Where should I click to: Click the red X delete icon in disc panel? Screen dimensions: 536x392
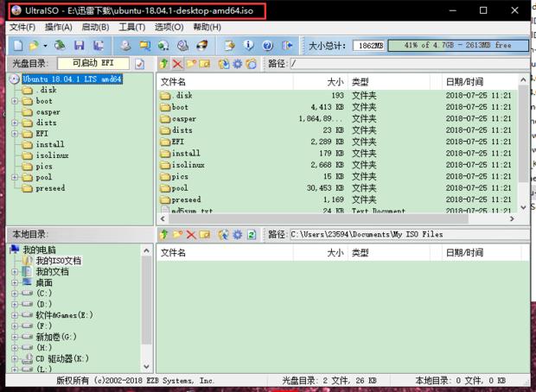click(177, 64)
